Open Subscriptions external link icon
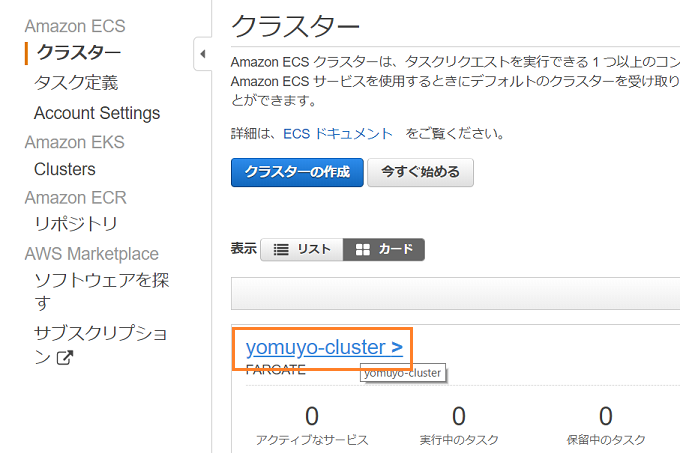The width and height of the screenshot is (680, 453). pyautogui.click(x=65, y=358)
